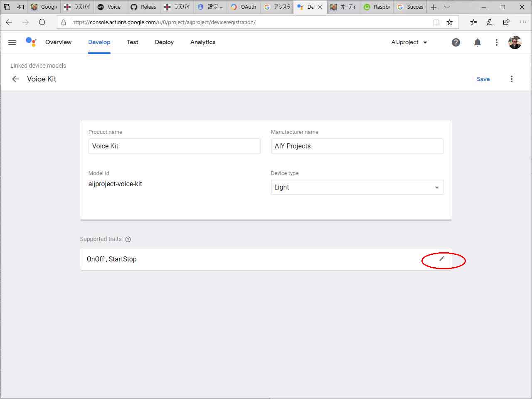Toggle reading view book icon
Image resolution: width=532 pixels, height=399 pixels.
point(436,22)
